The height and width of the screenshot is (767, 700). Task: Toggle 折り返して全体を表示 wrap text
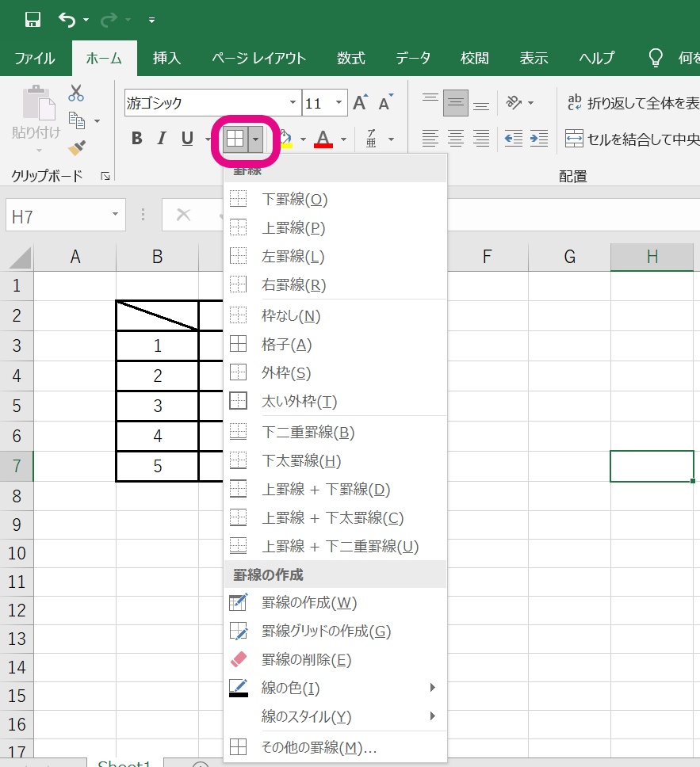tap(633, 103)
